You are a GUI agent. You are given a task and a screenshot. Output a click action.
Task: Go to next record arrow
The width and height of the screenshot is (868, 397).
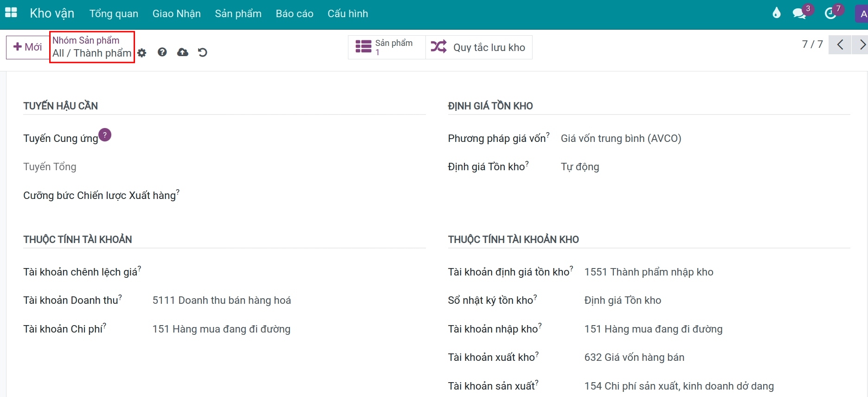coord(861,45)
